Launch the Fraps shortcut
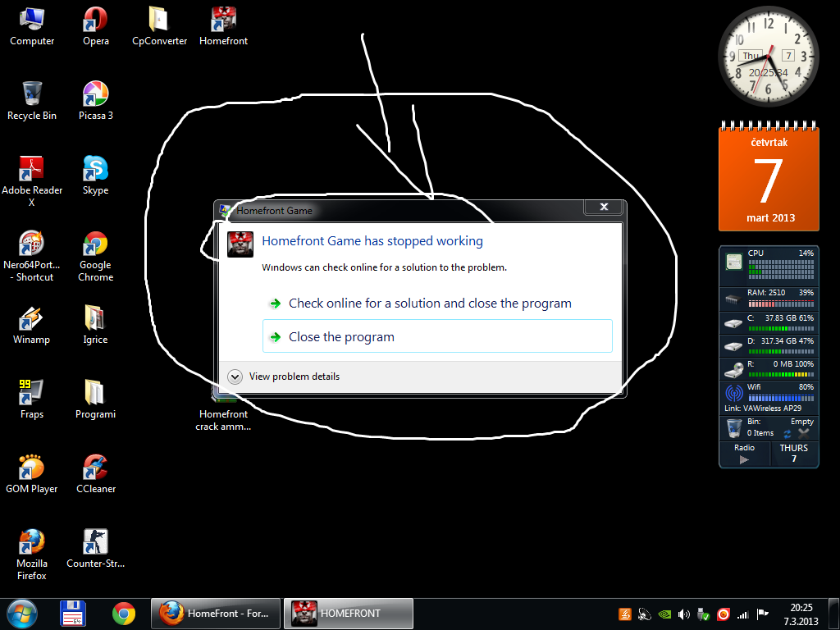Screen dimensions: 840x630 pyautogui.click(x=32, y=399)
